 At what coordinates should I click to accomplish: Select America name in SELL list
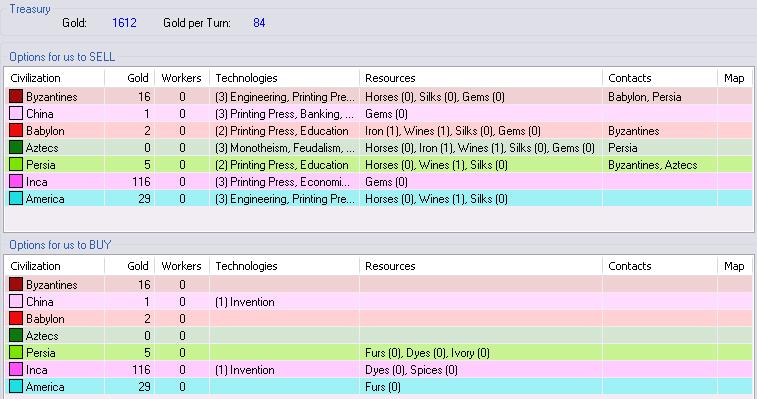(45, 199)
